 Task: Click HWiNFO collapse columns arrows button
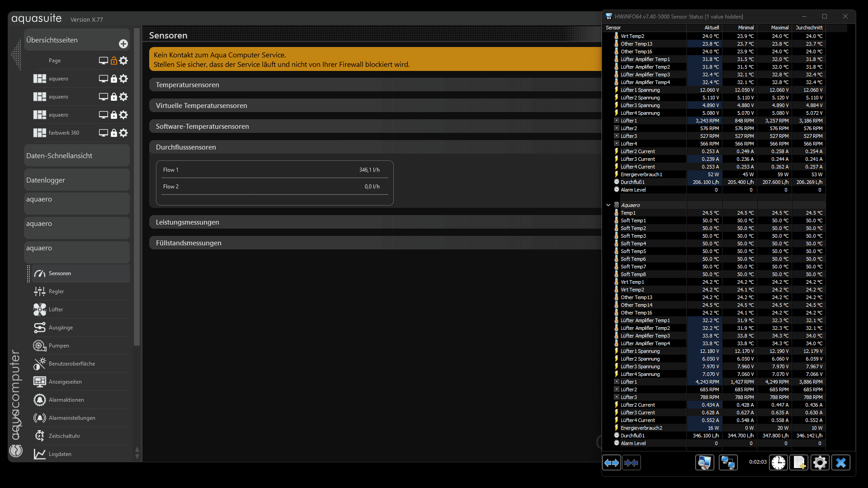[631, 463]
